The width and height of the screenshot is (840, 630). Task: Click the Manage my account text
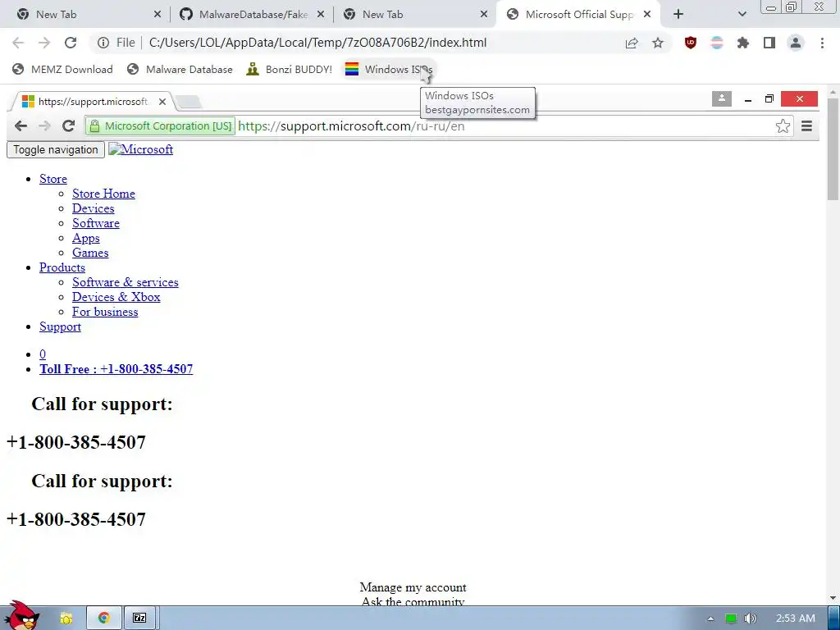pyautogui.click(x=413, y=587)
